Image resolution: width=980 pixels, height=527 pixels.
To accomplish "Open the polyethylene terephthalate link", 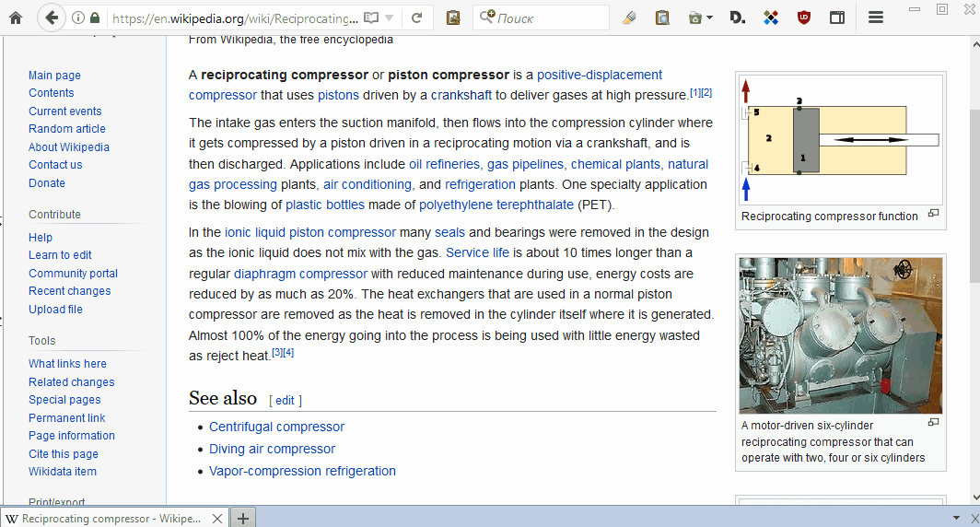I will click(496, 205).
